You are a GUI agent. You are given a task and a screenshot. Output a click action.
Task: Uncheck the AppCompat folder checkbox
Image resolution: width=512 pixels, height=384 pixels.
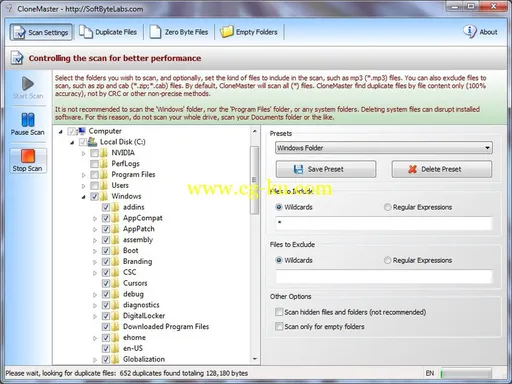point(106,218)
